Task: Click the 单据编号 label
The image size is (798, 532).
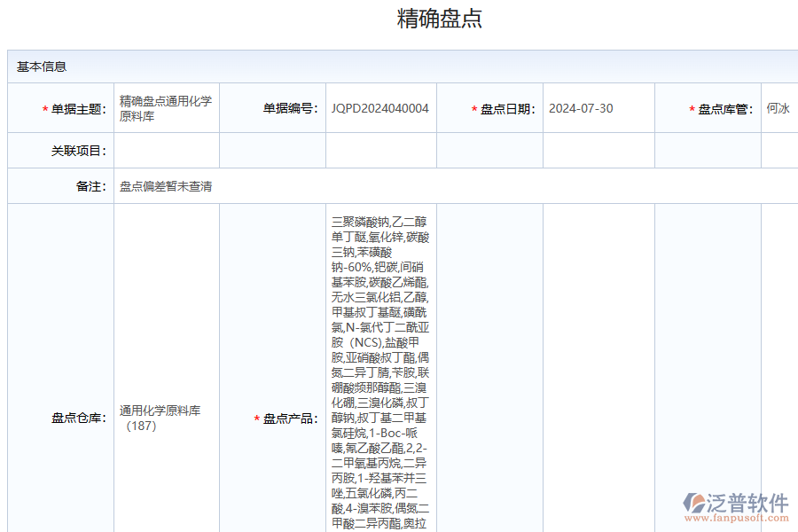Action: point(291,109)
